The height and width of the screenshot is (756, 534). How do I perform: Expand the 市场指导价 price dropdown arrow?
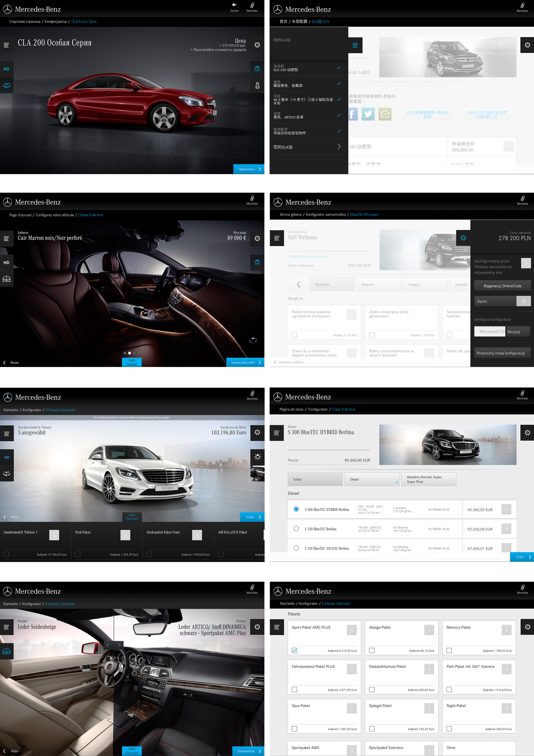(x=508, y=146)
